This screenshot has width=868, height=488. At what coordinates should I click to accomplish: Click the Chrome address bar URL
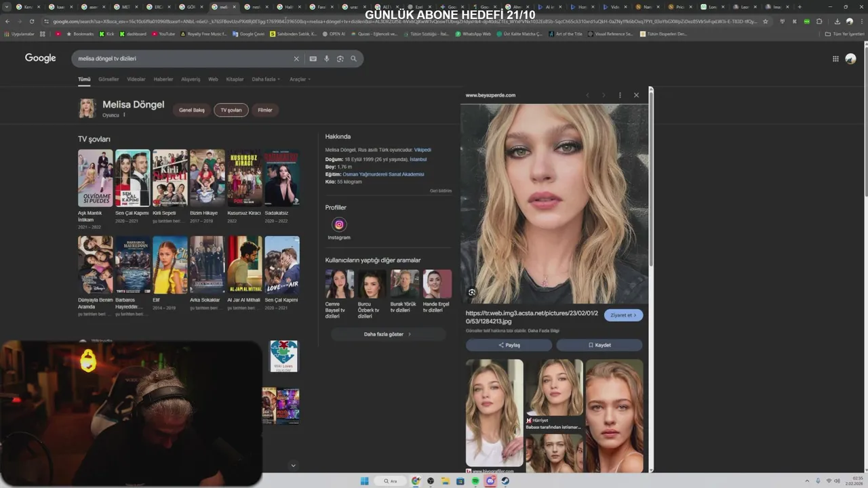tap(403, 21)
